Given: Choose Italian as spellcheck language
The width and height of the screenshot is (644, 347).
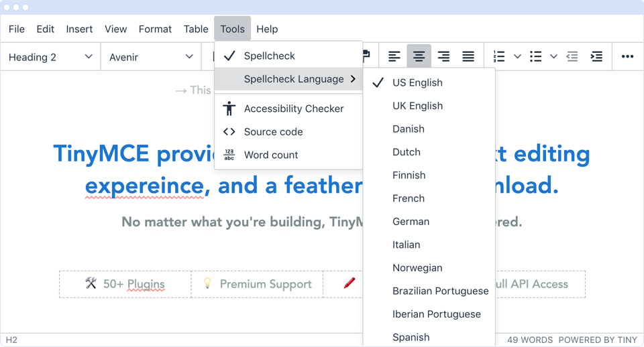Looking at the screenshot, I should [429, 245].
